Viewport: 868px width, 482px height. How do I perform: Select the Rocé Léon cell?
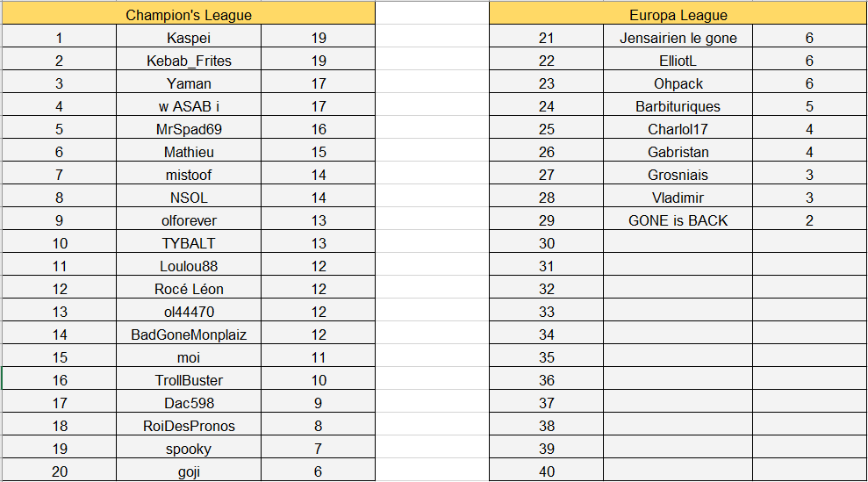tap(188, 289)
